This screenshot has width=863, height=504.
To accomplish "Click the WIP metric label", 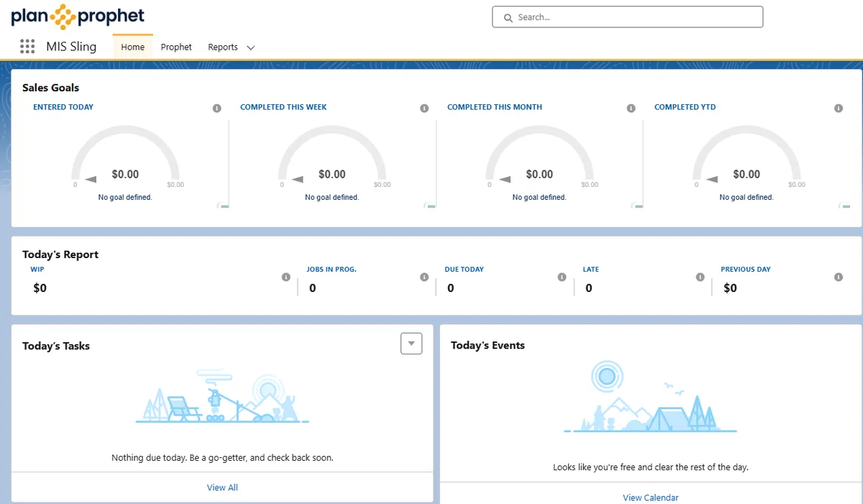I will pos(37,270).
